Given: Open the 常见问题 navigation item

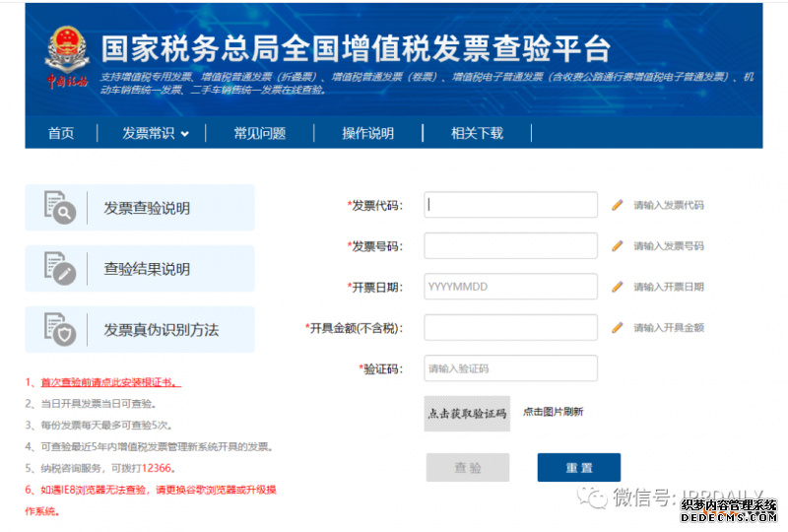Looking at the screenshot, I should click(x=259, y=134).
